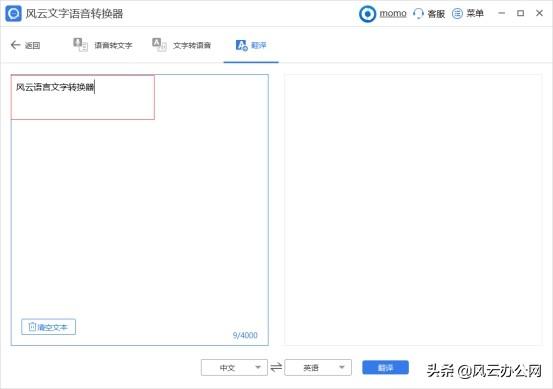Click the back arrow icon
Image resolution: width=553 pixels, height=389 pixels.
pos(15,45)
